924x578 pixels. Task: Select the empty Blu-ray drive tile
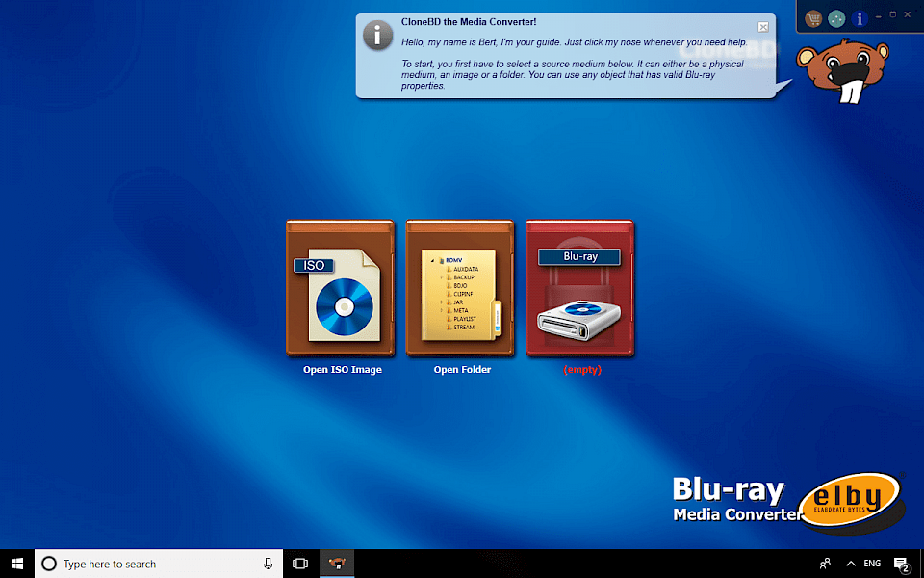(579, 288)
